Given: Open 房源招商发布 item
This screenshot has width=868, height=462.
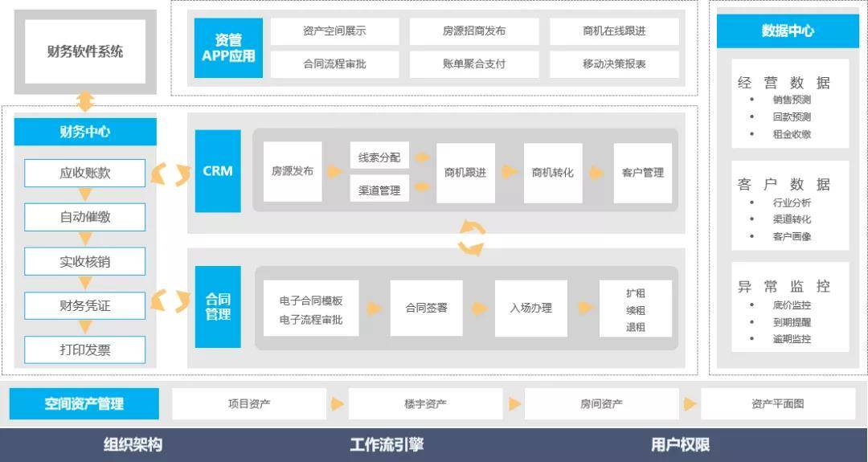Looking at the screenshot, I should (474, 31).
